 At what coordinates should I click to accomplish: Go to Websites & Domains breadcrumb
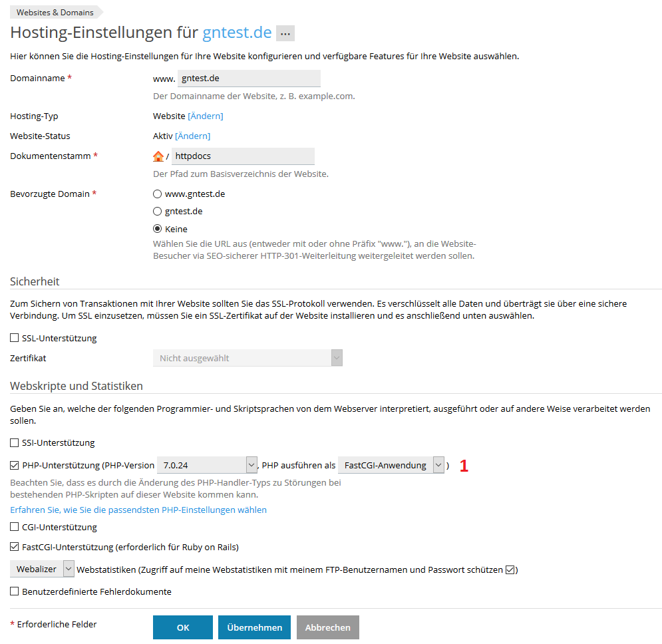pos(55,12)
